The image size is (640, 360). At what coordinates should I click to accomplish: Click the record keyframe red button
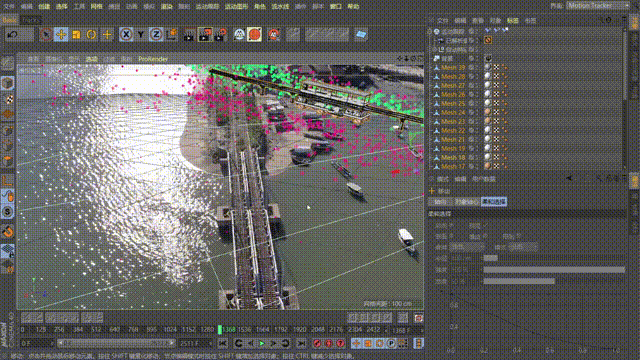(x=317, y=344)
